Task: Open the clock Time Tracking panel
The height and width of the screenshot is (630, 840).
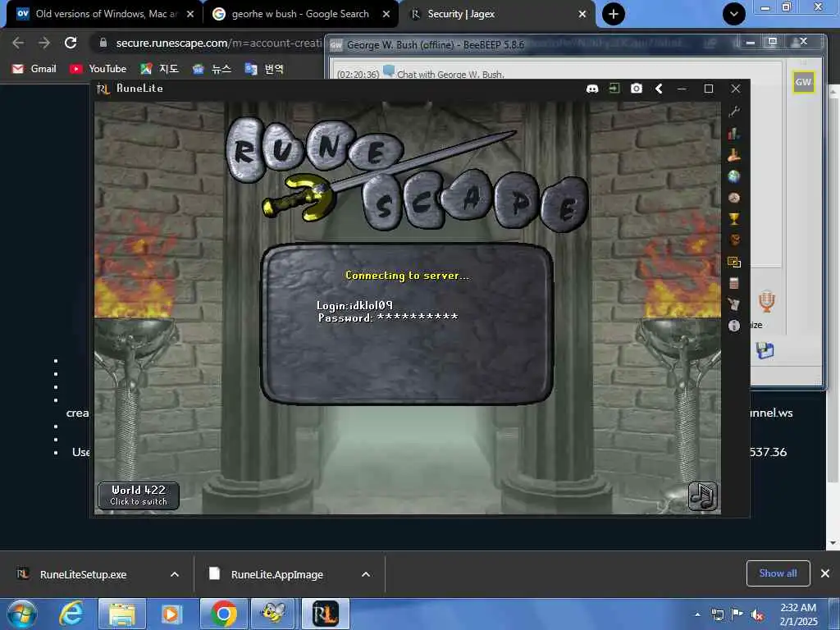Action: (x=734, y=198)
